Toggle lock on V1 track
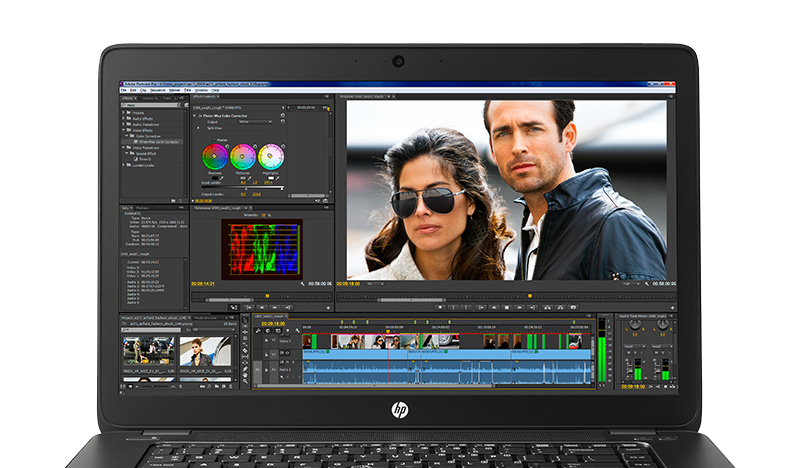This screenshot has height=468, width=800. pos(266,353)
